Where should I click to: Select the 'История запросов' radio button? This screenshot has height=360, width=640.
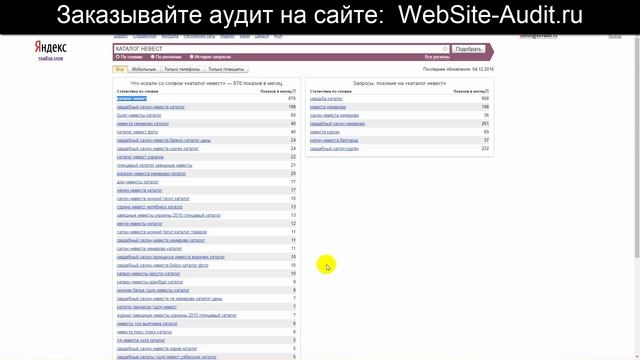191,57
